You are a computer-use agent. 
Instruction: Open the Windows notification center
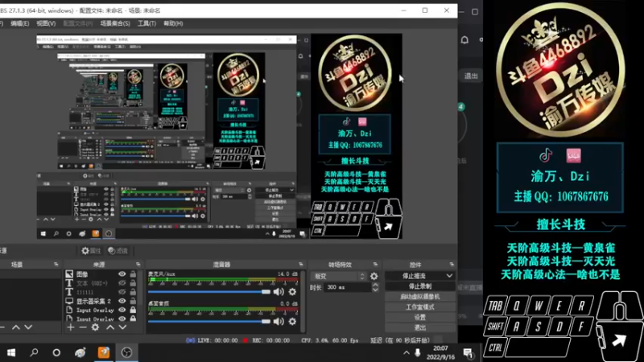click(x=468, y=352)
